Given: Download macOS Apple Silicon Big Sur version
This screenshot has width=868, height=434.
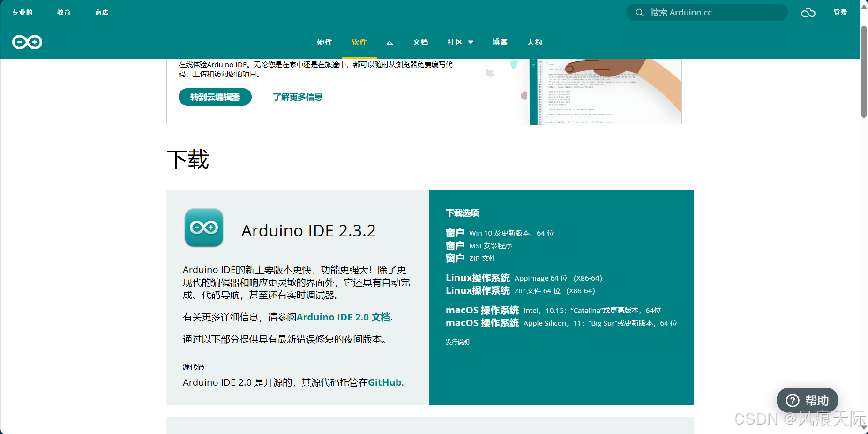Looking at the screenshot, I should [561, 323].
